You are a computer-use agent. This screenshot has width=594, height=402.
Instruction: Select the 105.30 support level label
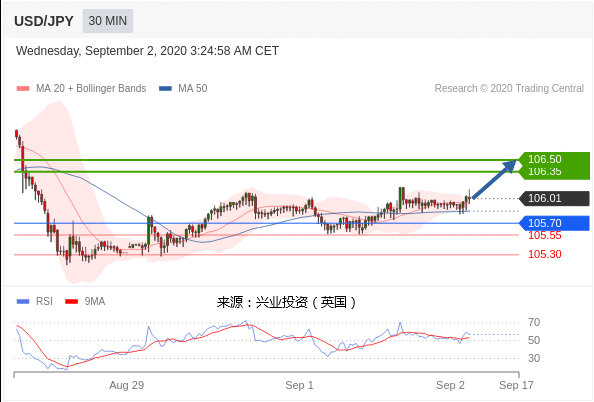545,254
